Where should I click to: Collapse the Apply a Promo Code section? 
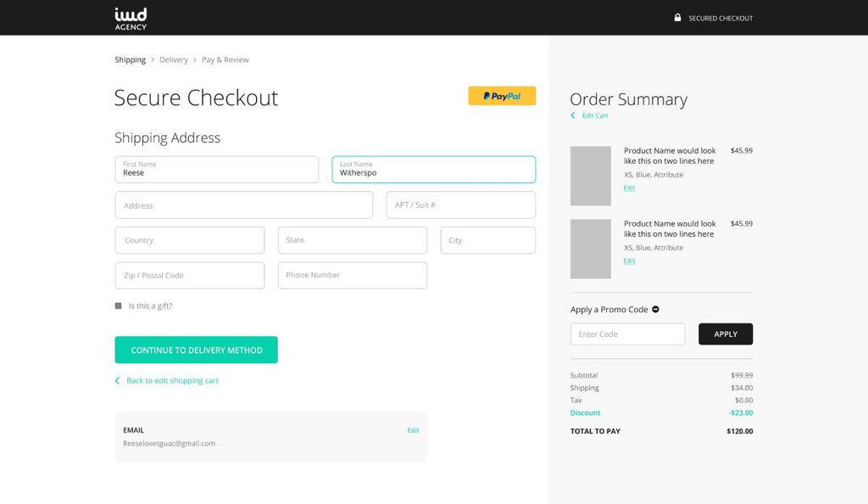pyautogui.click(x=655, y=309)
